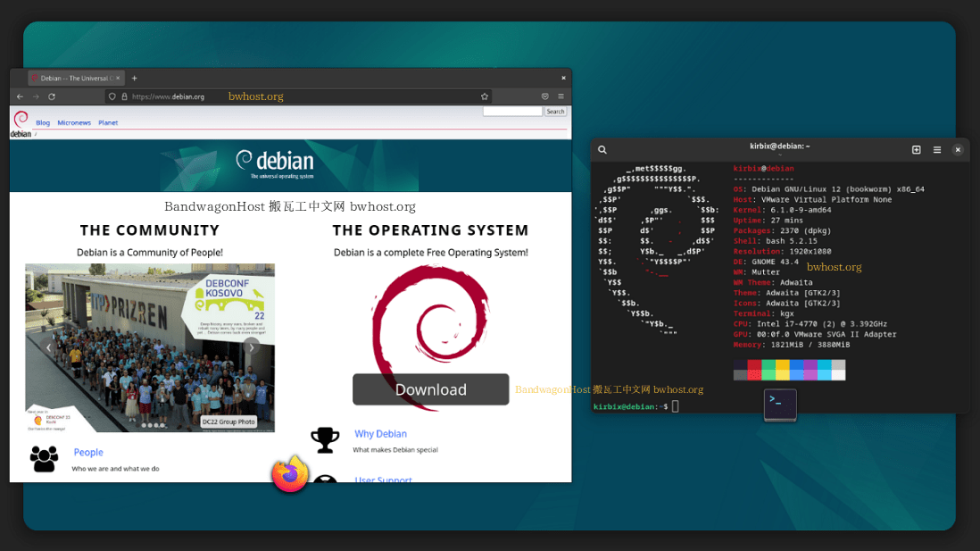Click the 'kirbix@debian:~$' terminal prompt
Screen dimensions: 980x551
[x=631, y=406]
